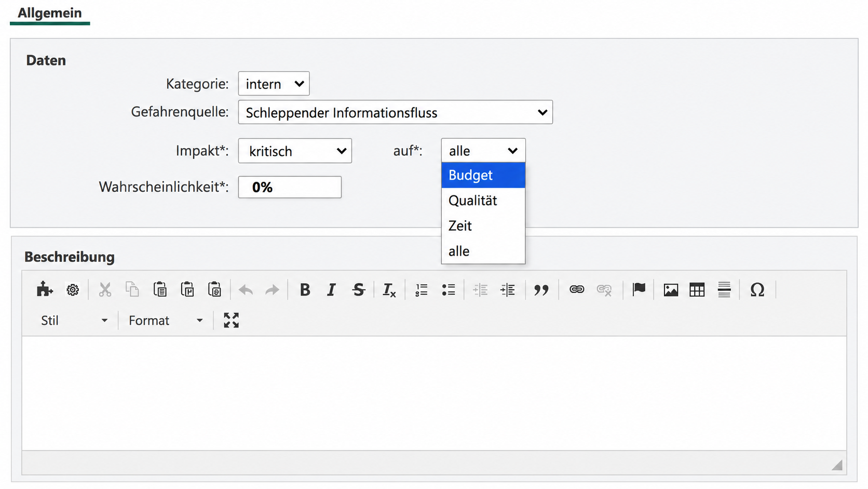
Task: Click Paste as plain text icon
Action: [187, 289]
